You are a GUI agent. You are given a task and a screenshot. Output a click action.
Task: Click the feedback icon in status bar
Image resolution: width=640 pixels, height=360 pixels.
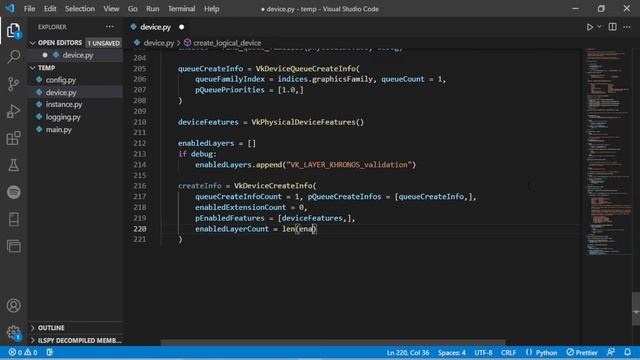click(611, 352)
